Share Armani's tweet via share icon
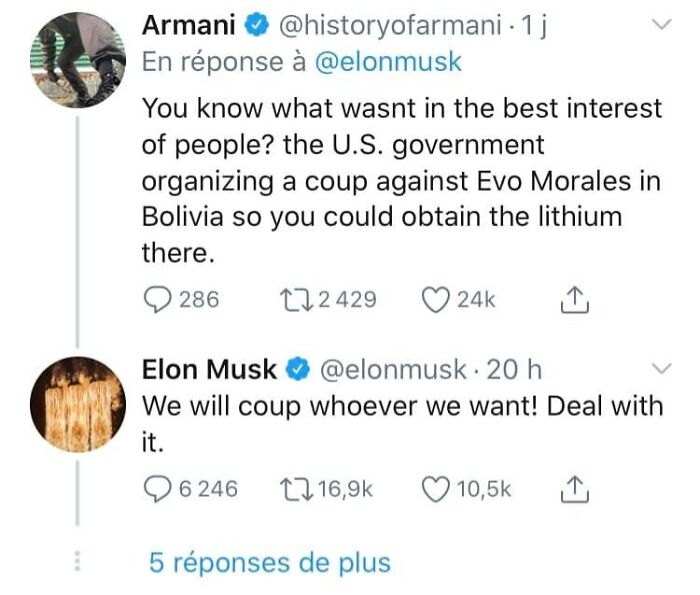The image size is (700, 595). point(575,300)
